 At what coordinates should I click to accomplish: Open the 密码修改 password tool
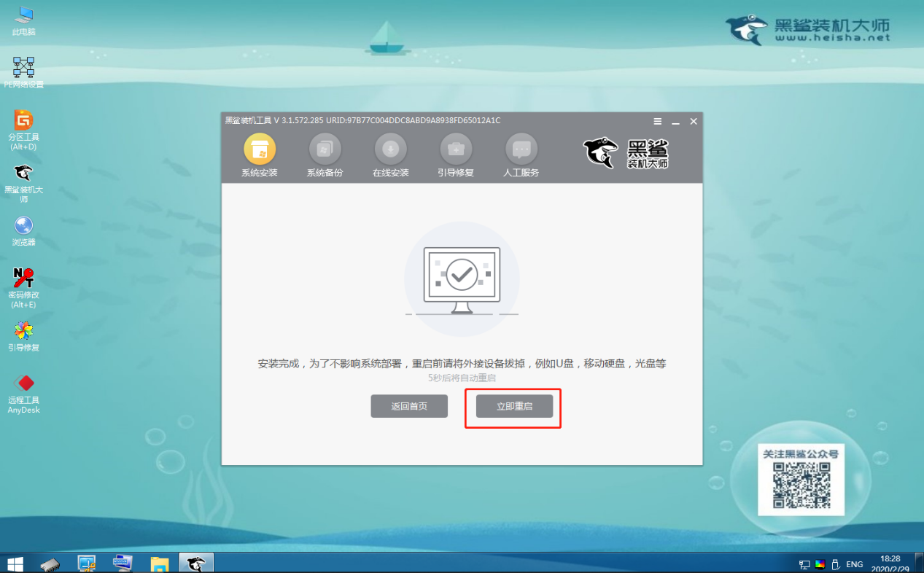[x=23, y=278]
